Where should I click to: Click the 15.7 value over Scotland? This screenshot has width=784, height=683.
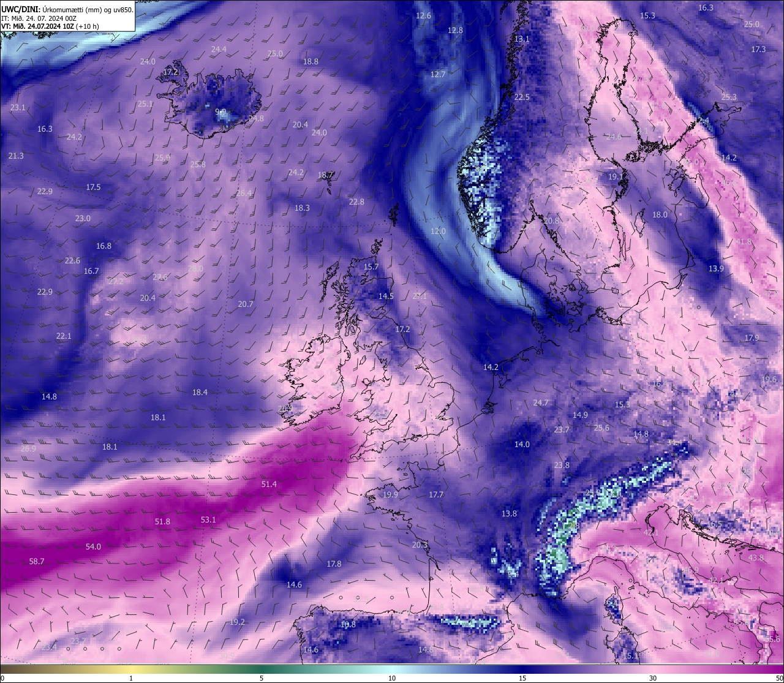(371, 266)
